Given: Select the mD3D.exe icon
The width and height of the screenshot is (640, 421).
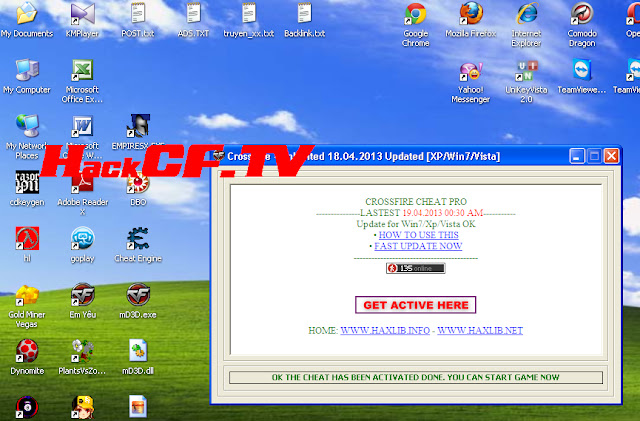Looking at the screenshot, I should [x=138, y=301].
